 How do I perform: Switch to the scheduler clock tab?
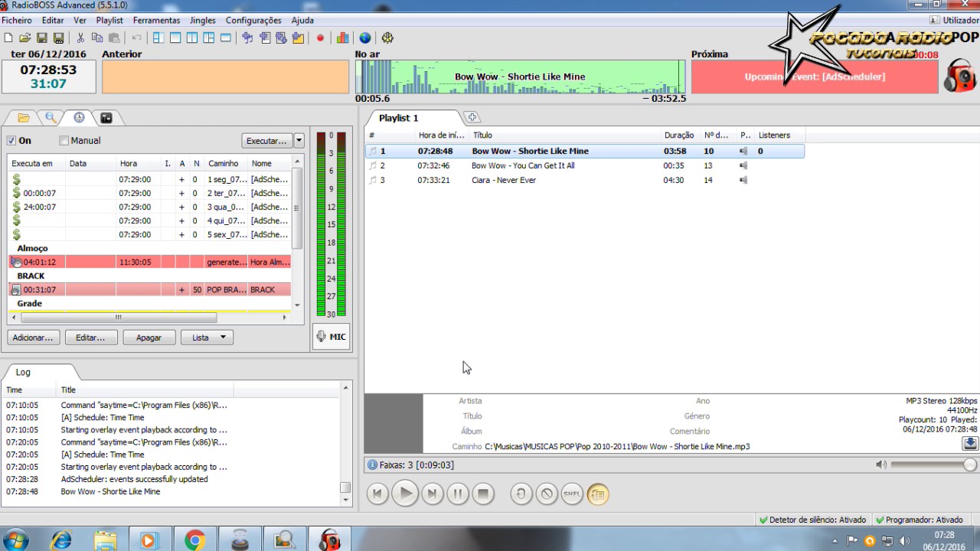click(79, 118)
